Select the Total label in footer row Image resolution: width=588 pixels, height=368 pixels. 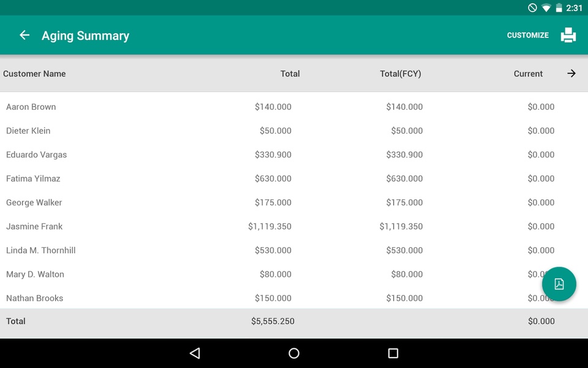pos(16,321)
